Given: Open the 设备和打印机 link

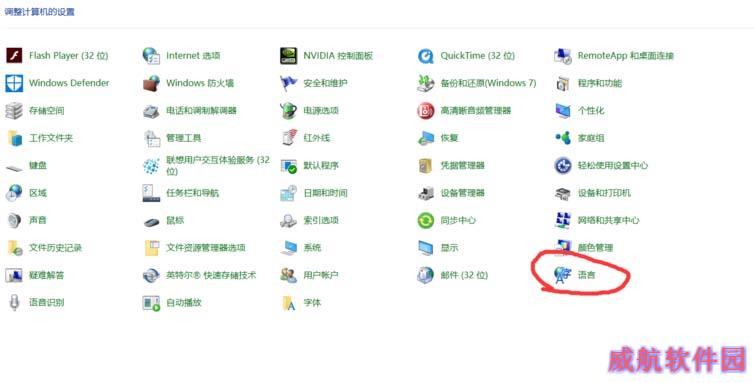Looking at the screenshot, I should [604, 193].
